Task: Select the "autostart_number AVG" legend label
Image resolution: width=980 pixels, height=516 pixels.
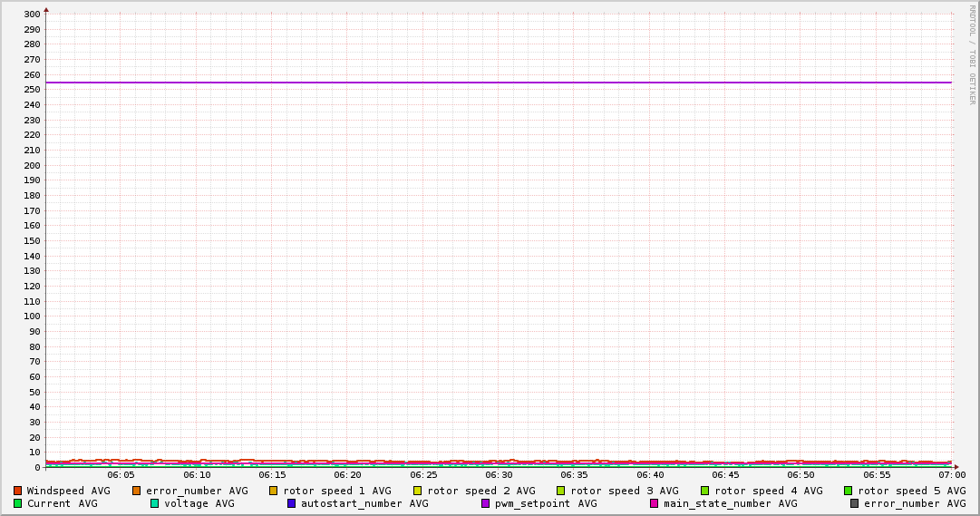Action: click(x=365, y=503)
